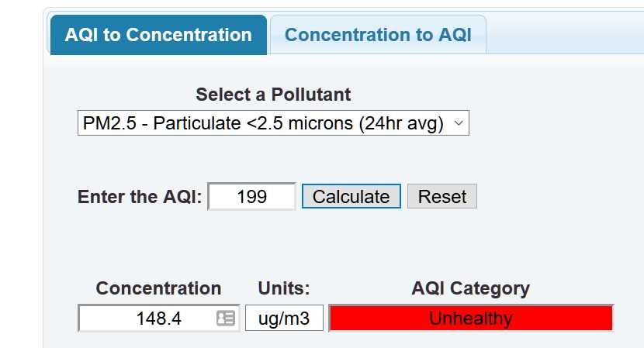This screenshot has width=644, height=348.
Task: Open the Select a Pollutant dropdown
Action: (x=273, y=122)
